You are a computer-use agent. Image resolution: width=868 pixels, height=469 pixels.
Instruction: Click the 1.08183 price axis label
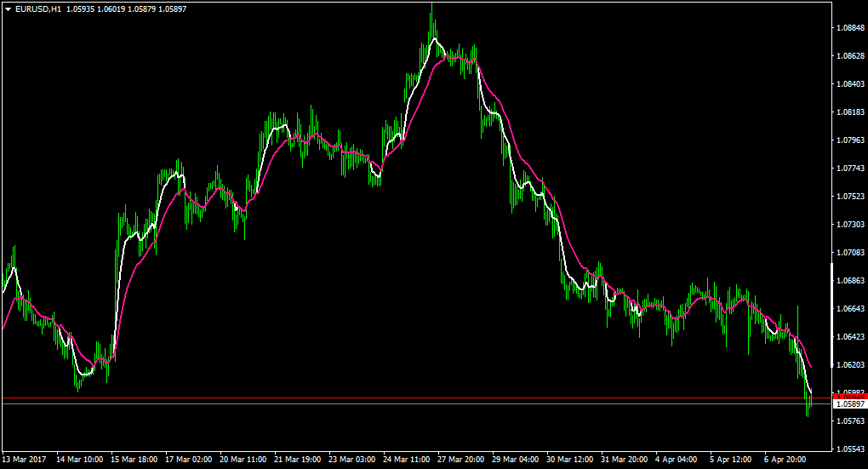pyautogui.click(x=850, y=112)
